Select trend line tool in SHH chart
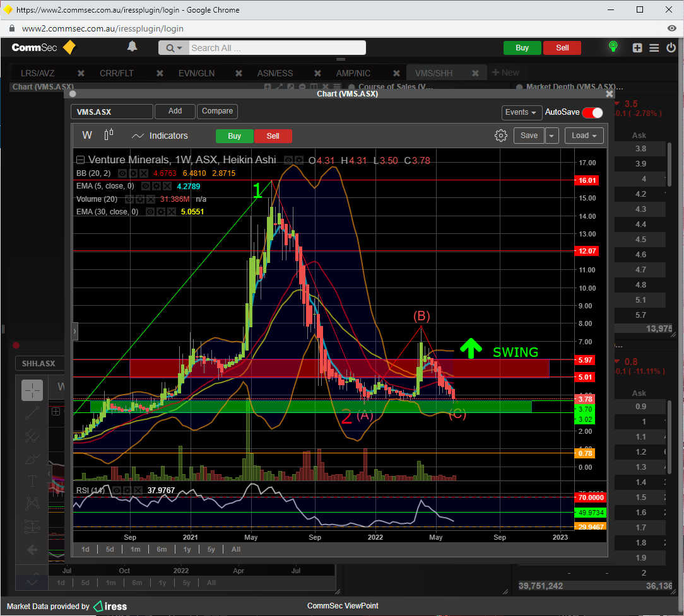This screenshot has height=616, width=684. click(32, 412)
